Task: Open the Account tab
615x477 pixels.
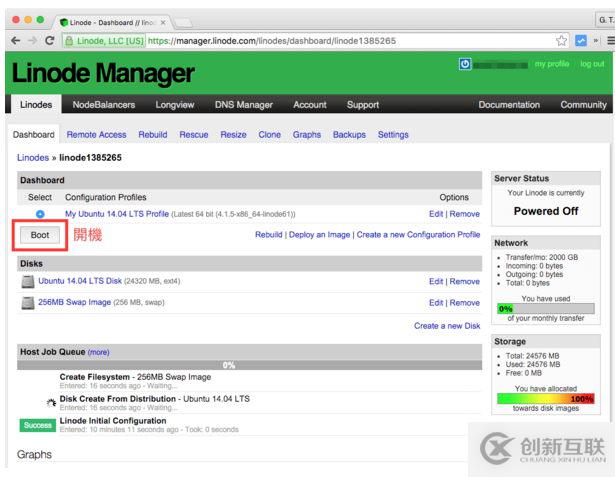Action: 310,105
